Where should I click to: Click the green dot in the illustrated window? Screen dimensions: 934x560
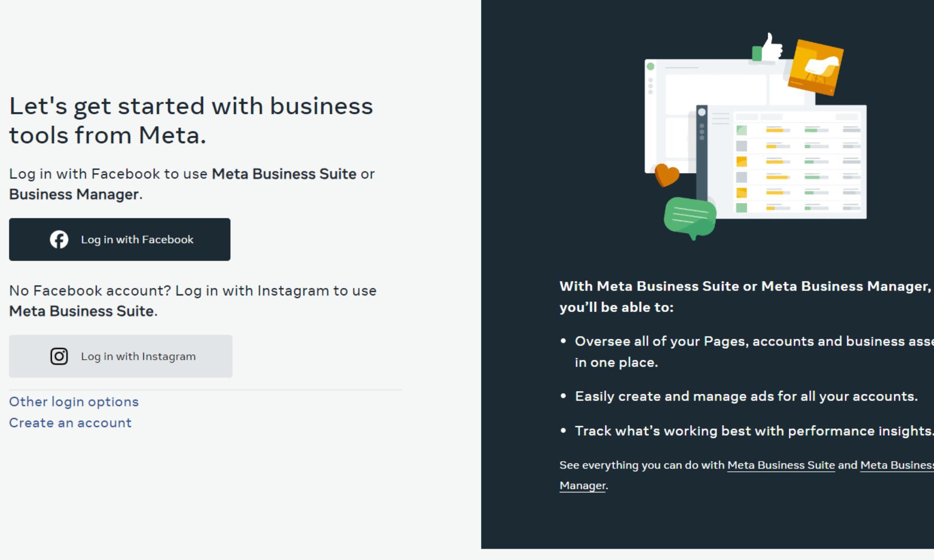(651, 67)
